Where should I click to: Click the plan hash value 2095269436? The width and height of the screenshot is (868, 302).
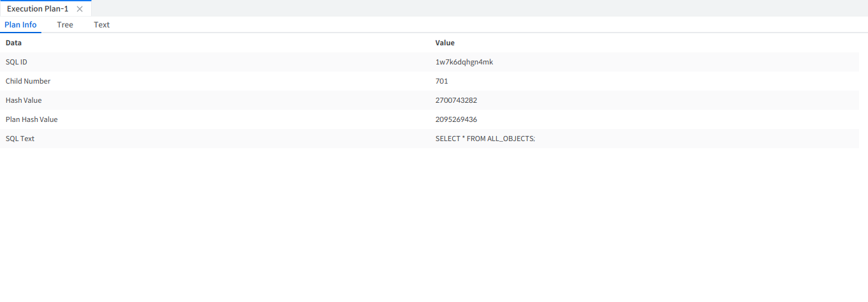click(x=456, y=119)
